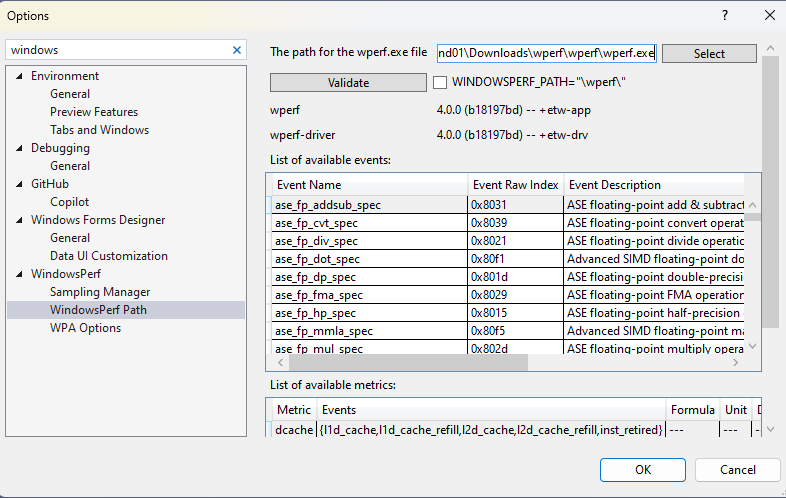The height and width of the screenshot is (498, 786).
Task: Select General under Environment
Action: 70,94
